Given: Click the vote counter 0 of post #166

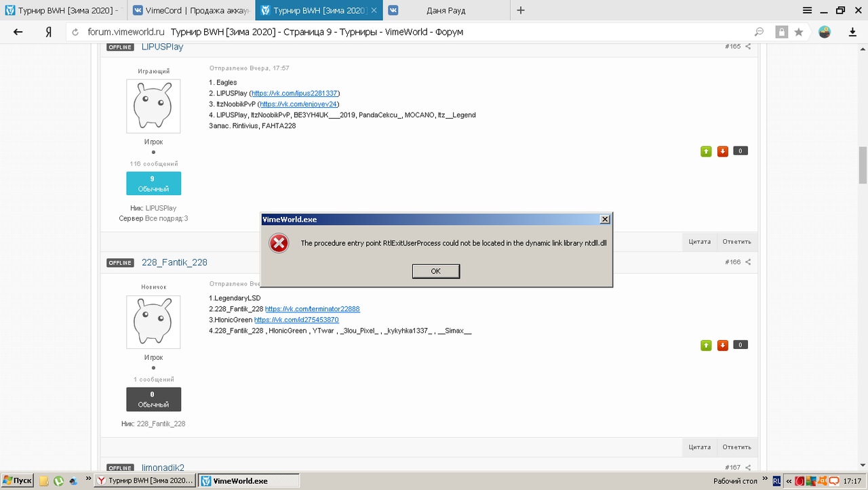Looking at the screenshot, I should (741, 345).
